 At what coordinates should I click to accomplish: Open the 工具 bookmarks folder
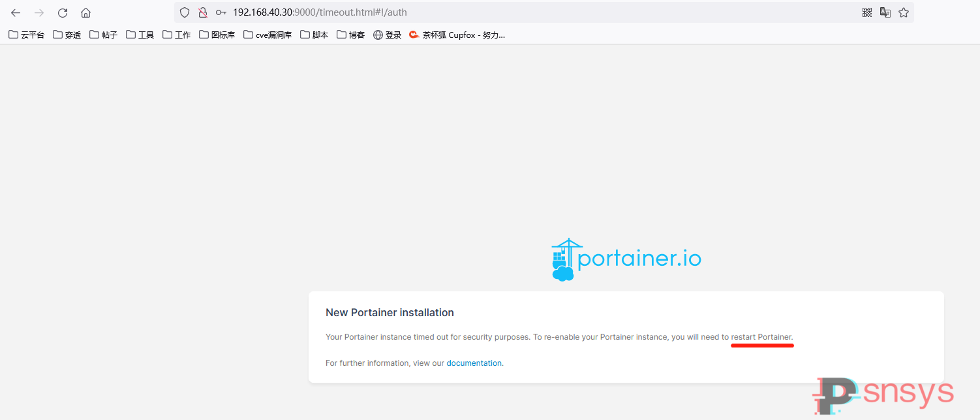pyautogui.click(x=140, y=35)
